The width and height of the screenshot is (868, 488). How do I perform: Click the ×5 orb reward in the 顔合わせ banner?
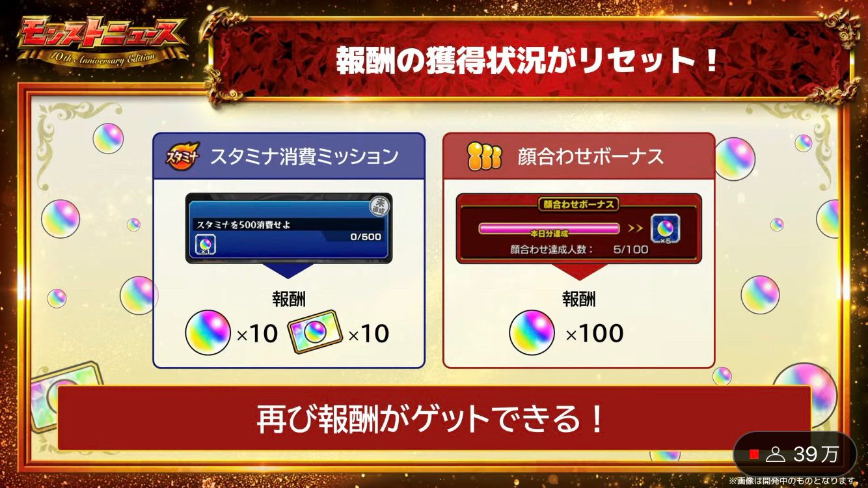tap(665, 230)
